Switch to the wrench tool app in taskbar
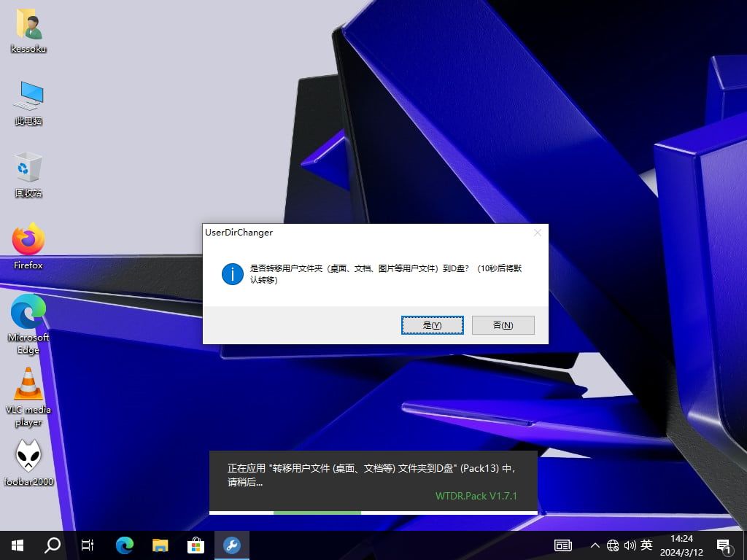Image resolution: width=747 pixels, height=560 pixels. (232, 545)
